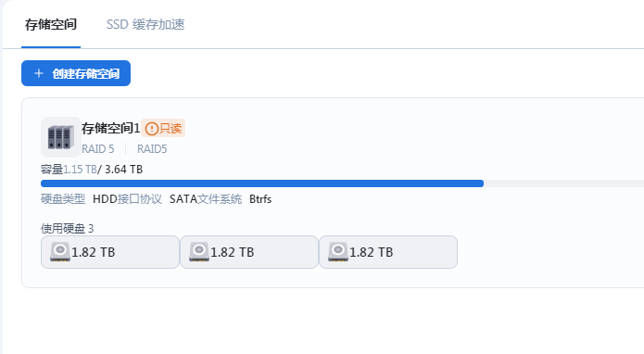
Task: Select the first 1.82 TB disk card
Action: pos(110,252)
